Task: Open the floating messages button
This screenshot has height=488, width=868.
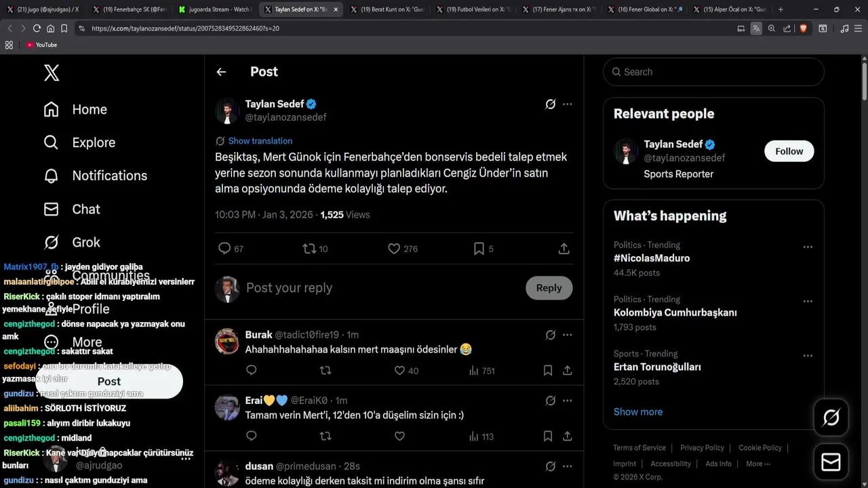Action: point(831,462)
